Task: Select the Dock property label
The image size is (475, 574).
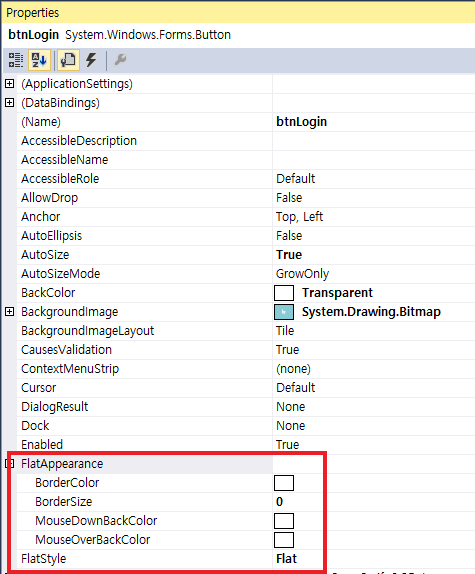Action: tap(35, 426)
